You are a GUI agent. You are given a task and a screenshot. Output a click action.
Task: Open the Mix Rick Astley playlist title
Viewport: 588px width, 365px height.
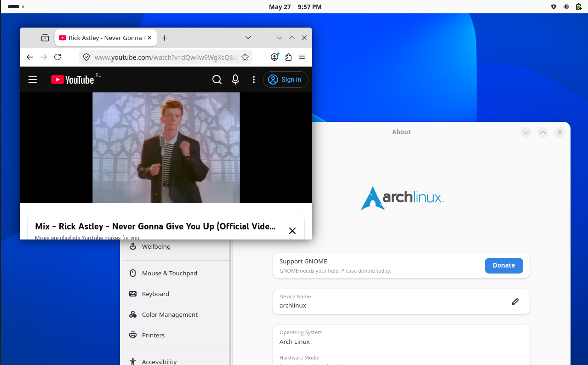tap(155, 226)
